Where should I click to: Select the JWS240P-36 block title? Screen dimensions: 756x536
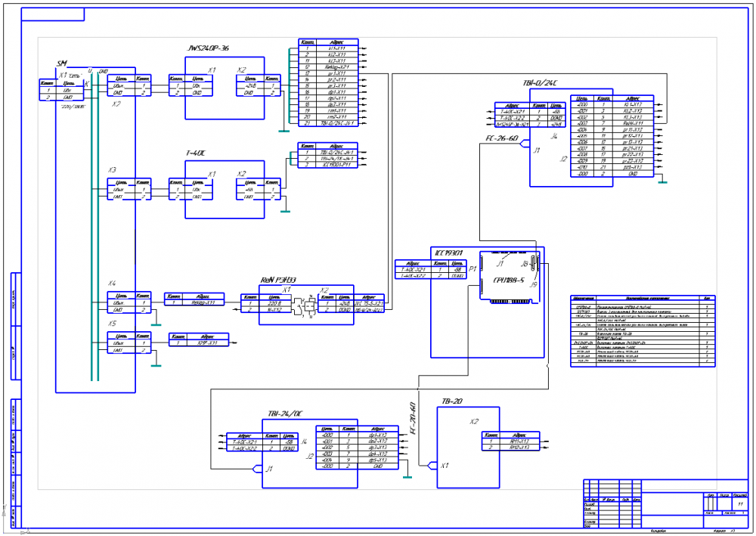[x=207, y=48]
